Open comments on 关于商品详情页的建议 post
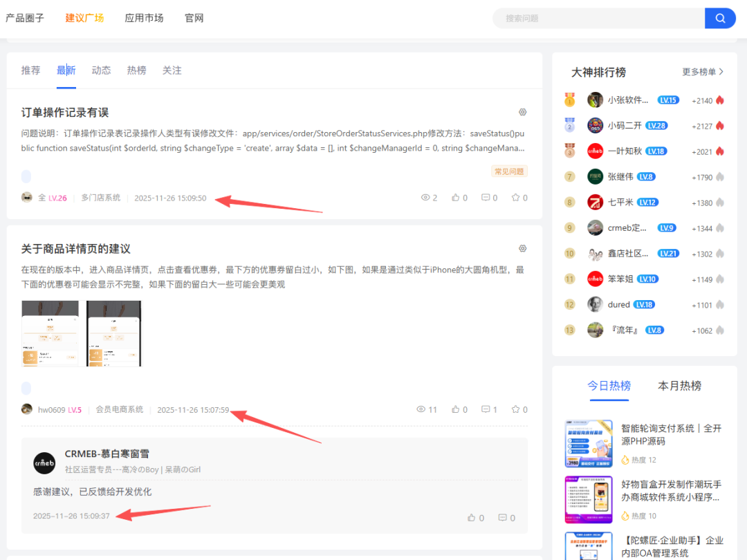Image resolution: width=747 pixels, height=560 pixels. pos(489,409)
